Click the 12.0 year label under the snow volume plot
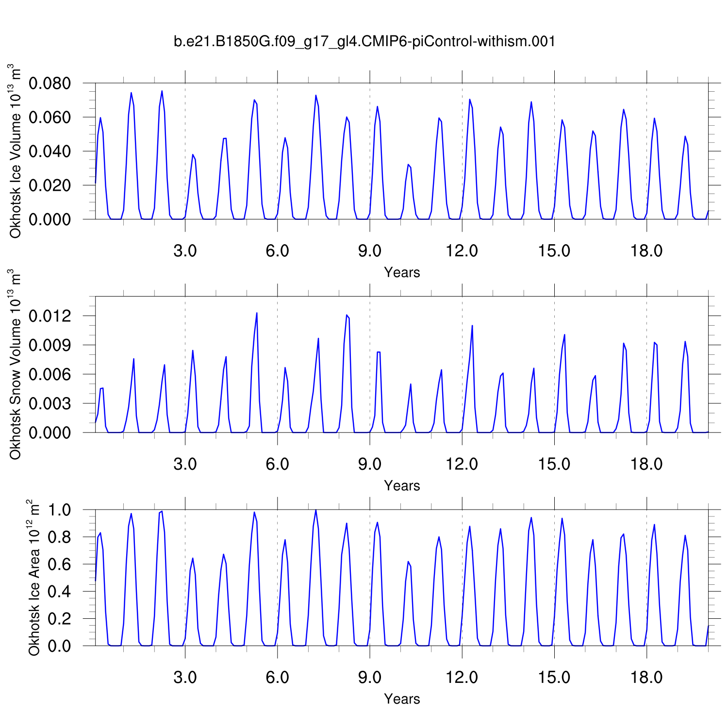This screenshot has width=728, height=728. pos(462,464)
